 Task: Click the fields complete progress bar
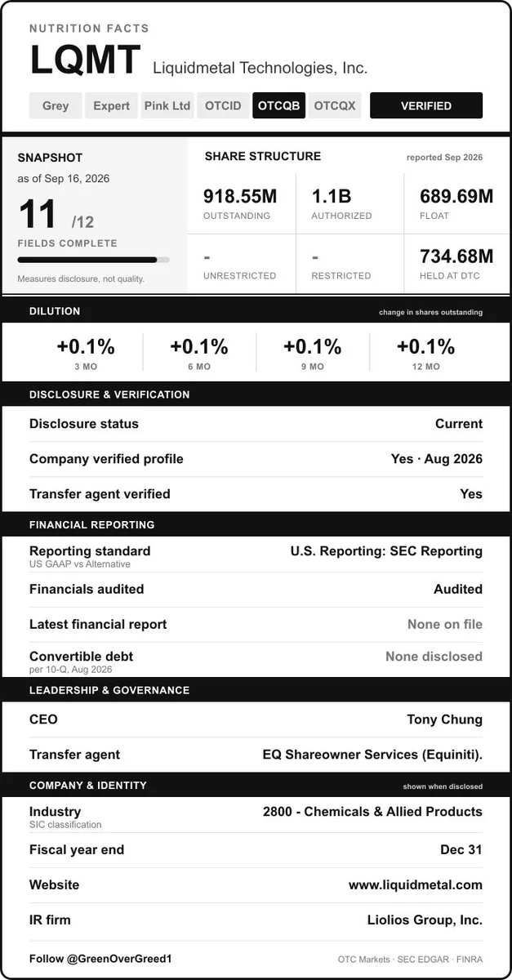[x=93, y=260]
